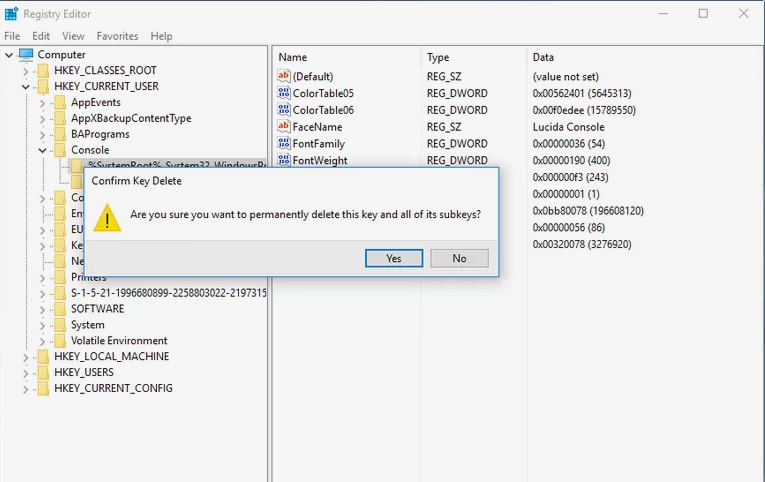Expand the BAPrograms key chevron
This screenshot has width=765, height=482.
coord(42,135)
